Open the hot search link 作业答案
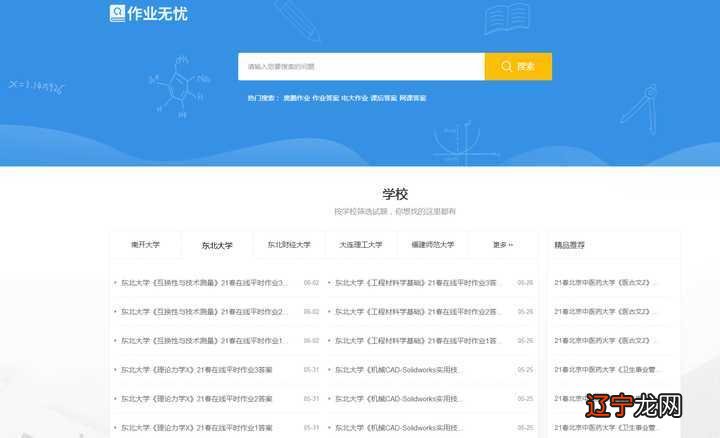This screenshot has height=438, width=720. pyautogui.click(x=326, y=98)
